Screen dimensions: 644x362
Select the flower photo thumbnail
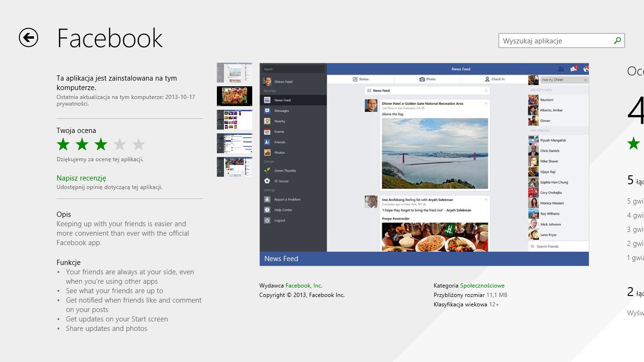pyautogui.click(x=234, y=96)
